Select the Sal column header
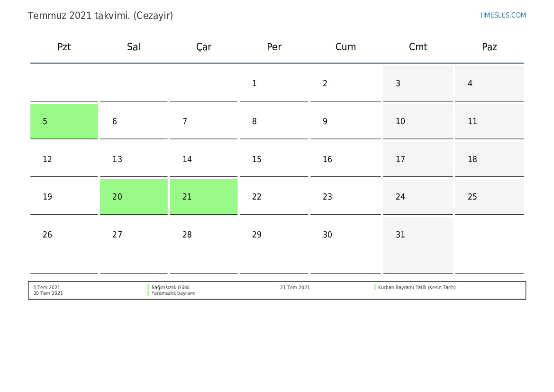This screenshot has width=554, height=392. (x=134, y=47)
